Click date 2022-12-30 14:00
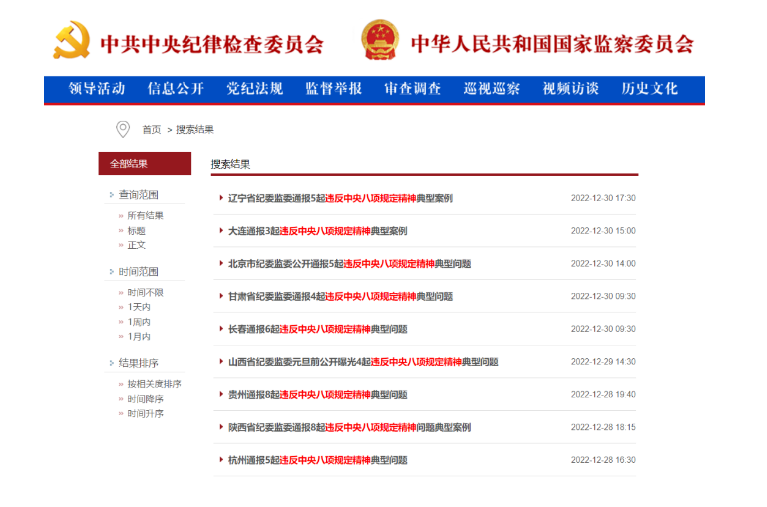Screen dimensions: 767x507 [603, 264]
